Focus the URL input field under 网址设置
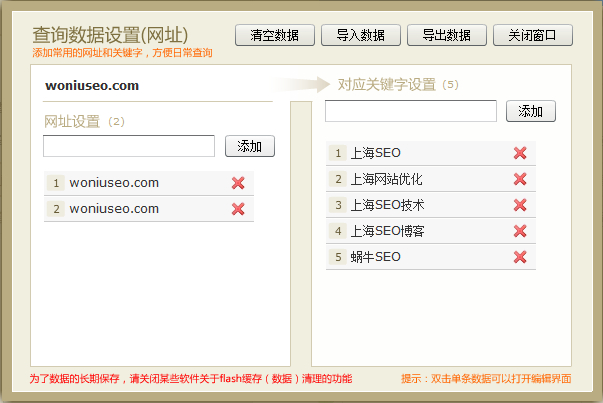The width and height of the screenshot is (603, 403). (x=129, y=146)
